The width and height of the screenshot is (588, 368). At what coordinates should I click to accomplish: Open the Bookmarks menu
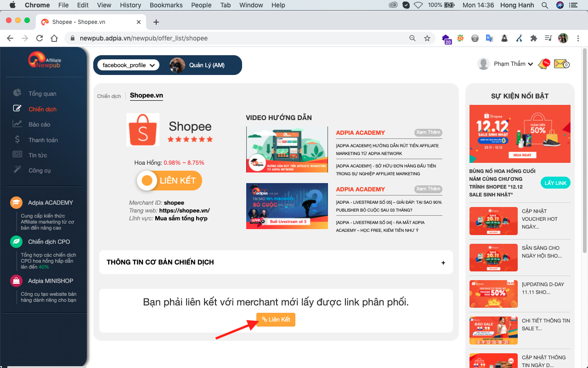pyautogui.click(x=166, y=5)
